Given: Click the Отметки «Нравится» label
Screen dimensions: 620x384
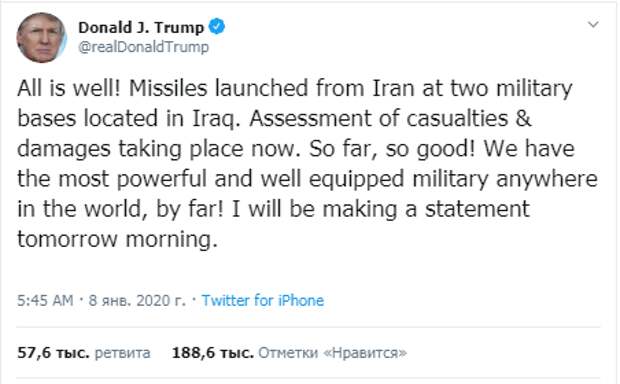Looking at the screenshot, I should (332, 353).
